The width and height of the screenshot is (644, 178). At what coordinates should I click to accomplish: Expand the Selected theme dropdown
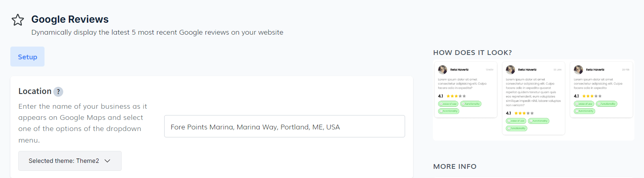pos(70,161)
